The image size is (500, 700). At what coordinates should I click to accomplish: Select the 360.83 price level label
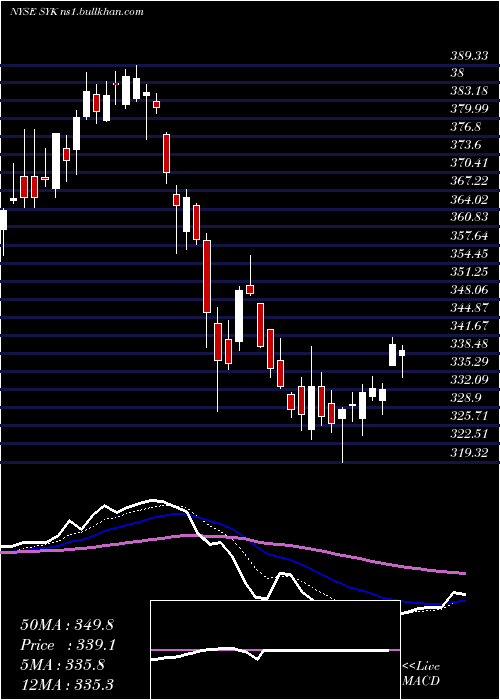469,217
